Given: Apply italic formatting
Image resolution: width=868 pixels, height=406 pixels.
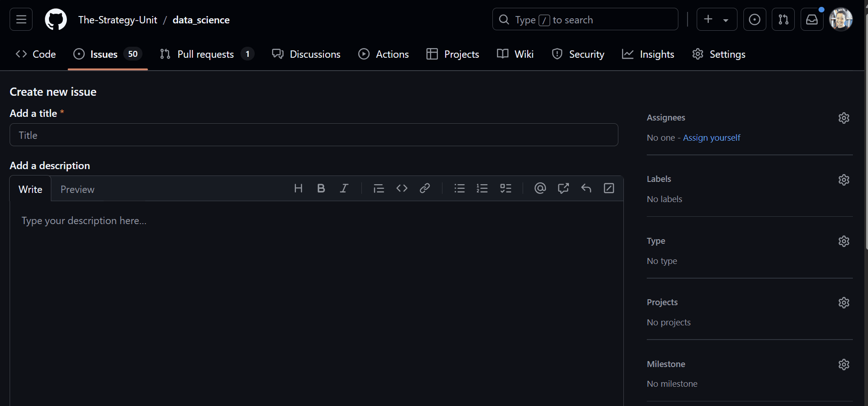Looking at the screenshot, I should point(344,188).
